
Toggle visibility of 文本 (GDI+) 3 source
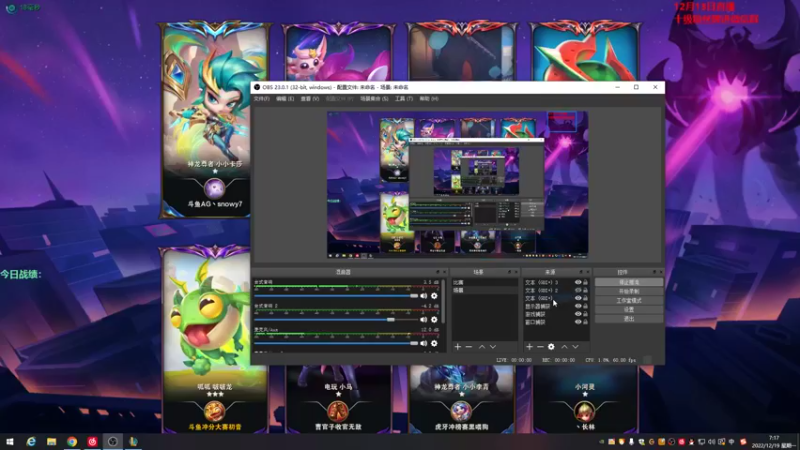(578, 282)
